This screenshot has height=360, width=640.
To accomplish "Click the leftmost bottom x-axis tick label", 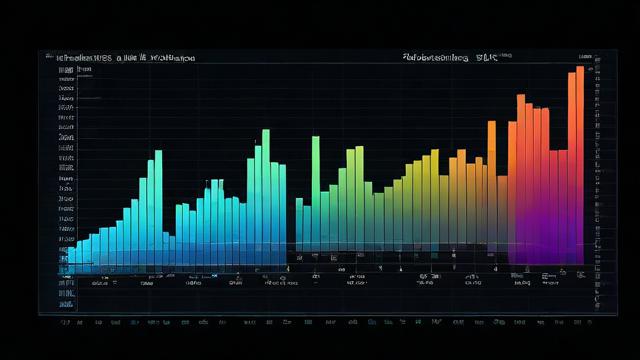I will pyautogui.click(x=64, y=322).
